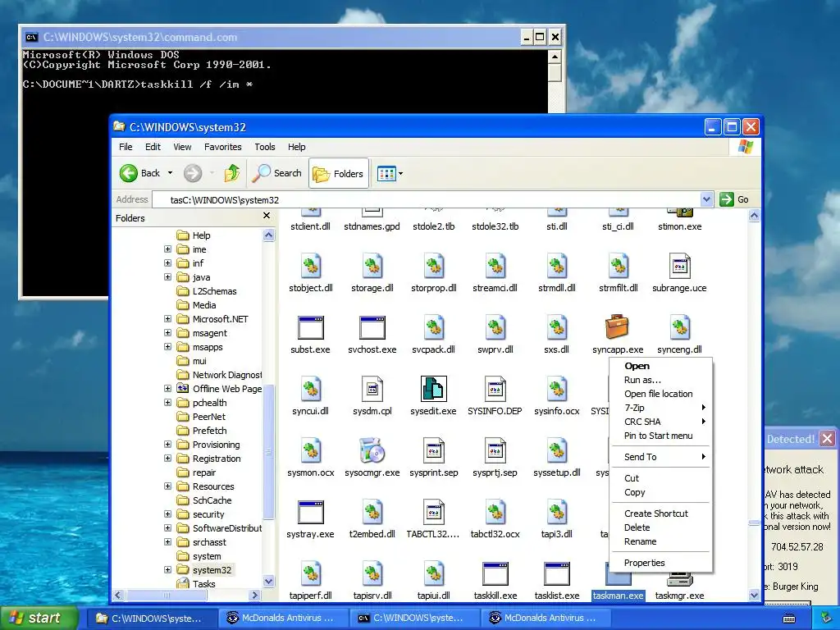Image resolution: width=840 pixels, height=630 pixels.
Task: Open the 7-Zip submenu
Action: click(660, 408)
